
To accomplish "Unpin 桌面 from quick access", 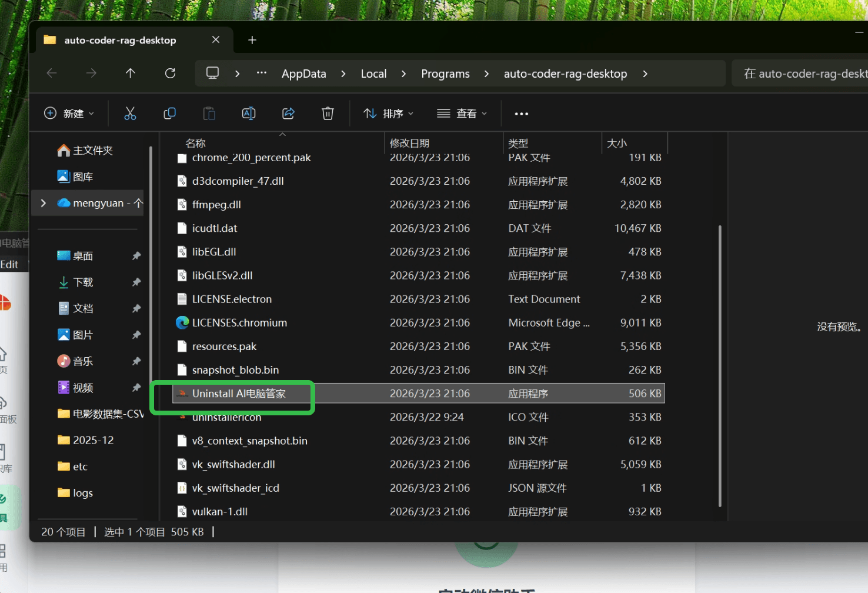I will 136,256.
